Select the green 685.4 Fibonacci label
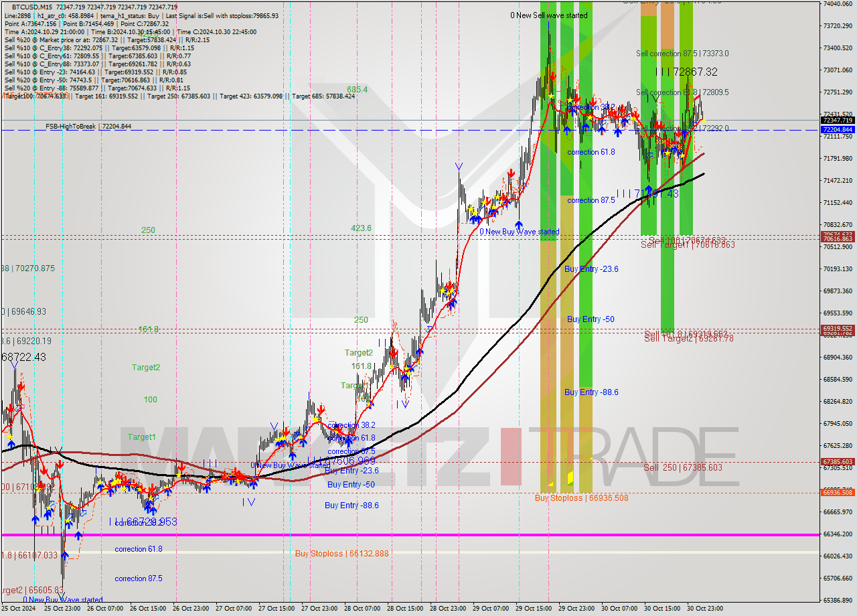Image resolution: width=857 pixels, height=616 pixels. 357,89
